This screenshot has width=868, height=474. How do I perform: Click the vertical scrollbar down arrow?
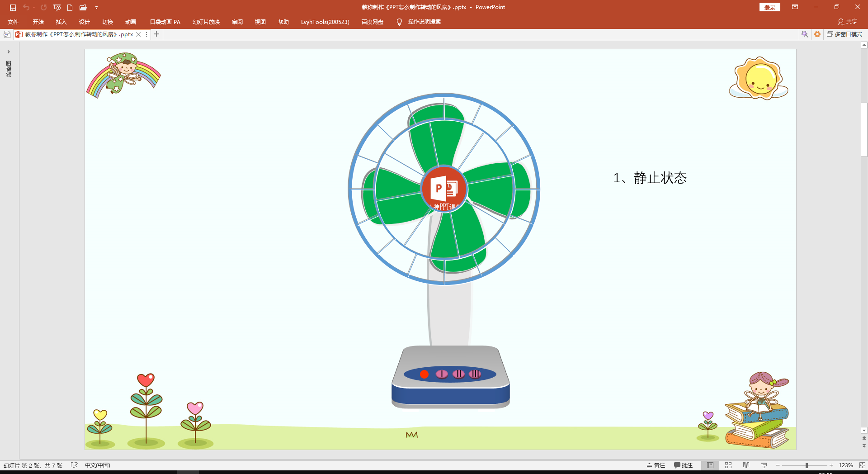point(864,431)
